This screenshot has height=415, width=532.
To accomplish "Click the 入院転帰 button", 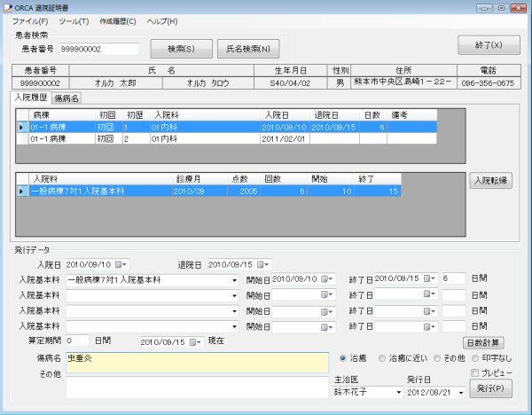I will click(x=490, y=181).
